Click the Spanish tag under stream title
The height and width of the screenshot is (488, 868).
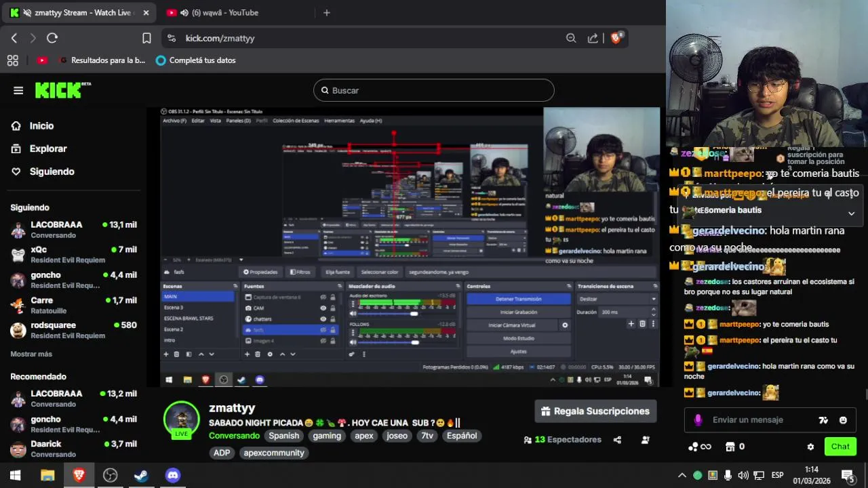pyautogui.click(x=283, y=436)
